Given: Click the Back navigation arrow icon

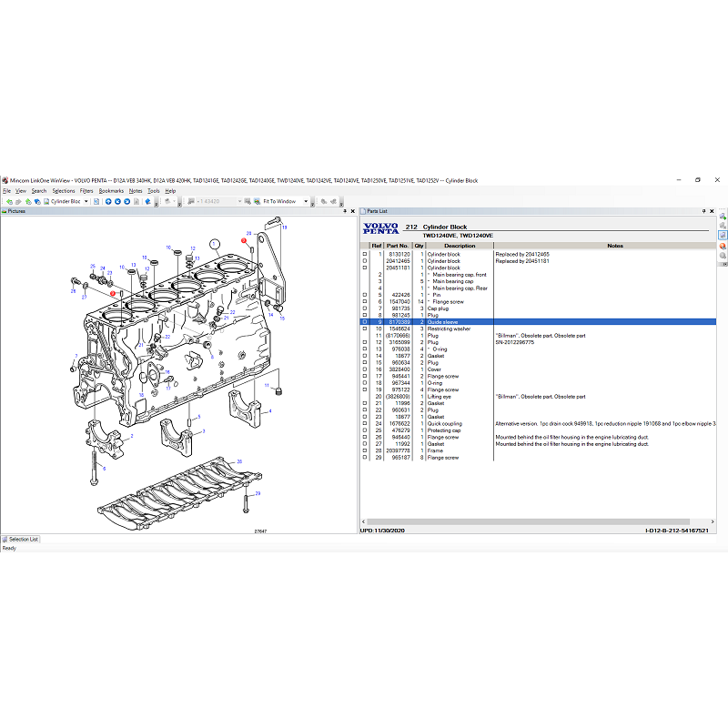Looking at the screenshot, I should pyautogui.click(x=9, y=202).
